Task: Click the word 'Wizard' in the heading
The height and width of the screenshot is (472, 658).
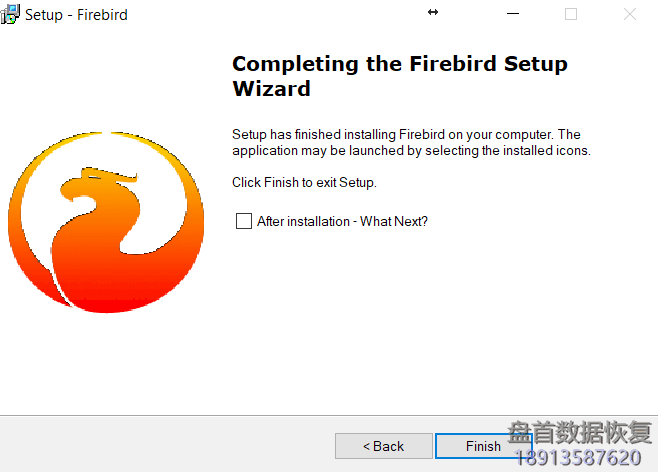Action: (x=272, y=89)
